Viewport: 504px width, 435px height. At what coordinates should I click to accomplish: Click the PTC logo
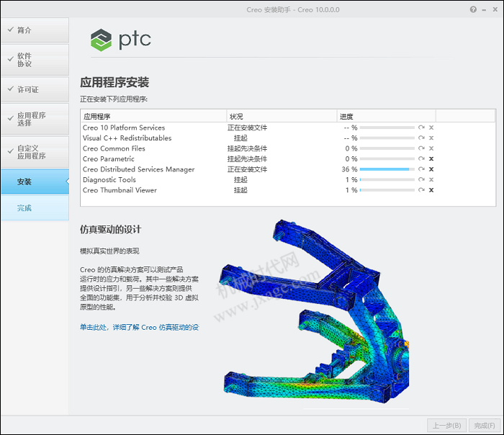(x=120, y=40)
